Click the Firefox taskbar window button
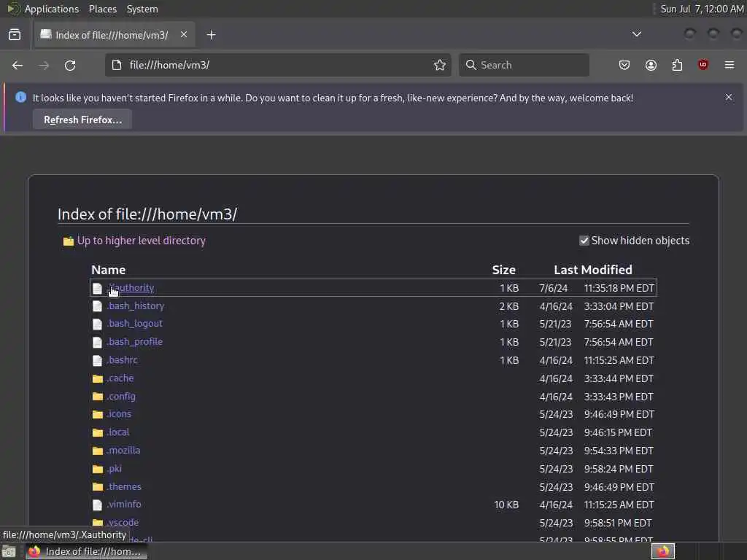Image resolution: width=747 pixels, height=560 pixels. click(x=86, y=551)
